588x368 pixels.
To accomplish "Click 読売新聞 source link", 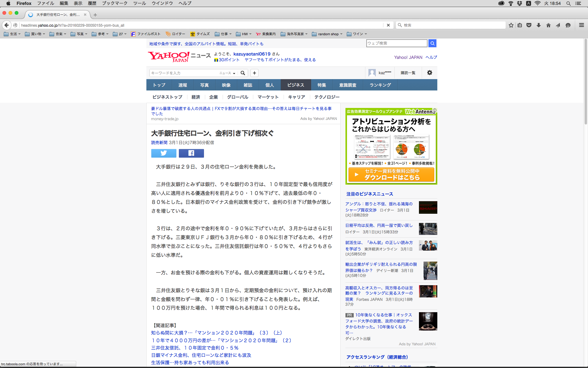I will tap(159, 143).
